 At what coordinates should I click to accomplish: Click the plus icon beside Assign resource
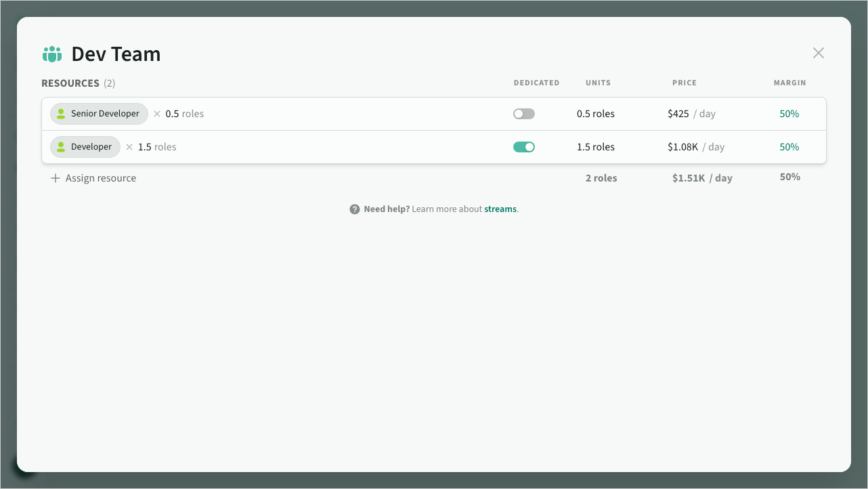point(56,178)
